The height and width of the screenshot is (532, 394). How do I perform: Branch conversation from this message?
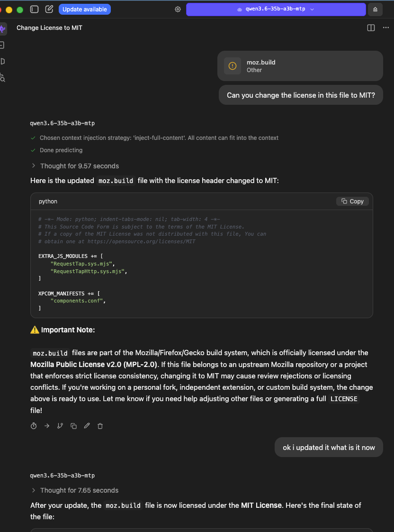coord(60,426)
